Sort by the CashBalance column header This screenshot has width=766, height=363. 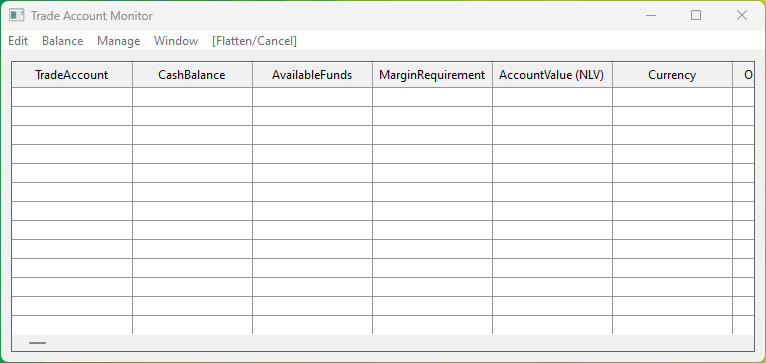pyautogui.click(x=192, y=75)
